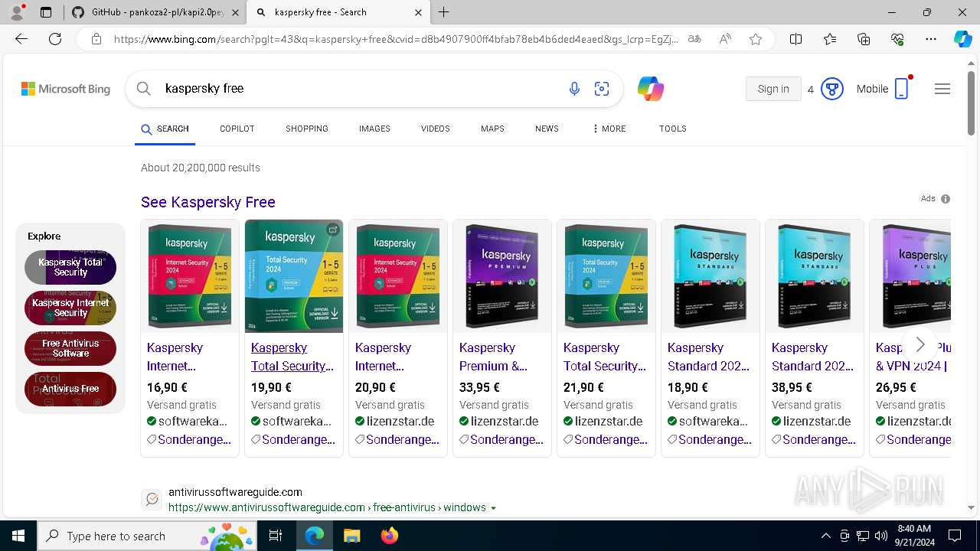
Task: Select the SHOPPING search tab
Action: coord(307,129)
